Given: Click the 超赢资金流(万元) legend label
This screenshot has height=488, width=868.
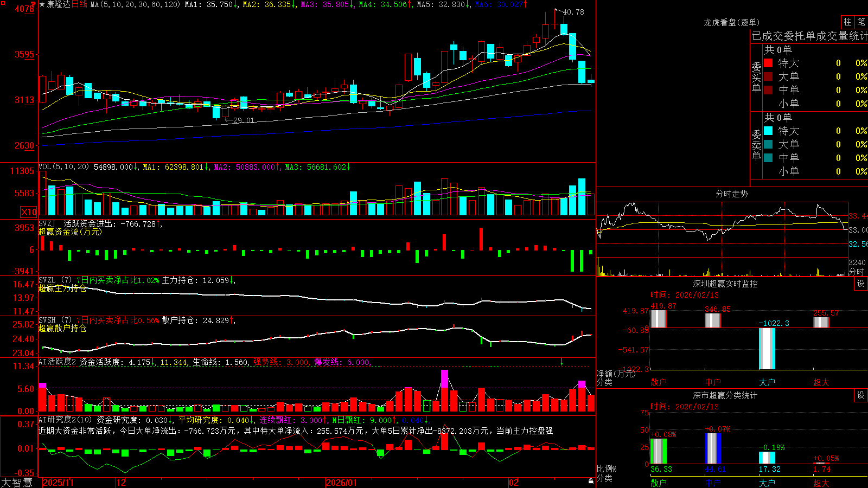Looking at the screenshot, I should click(x=70, y=232).
